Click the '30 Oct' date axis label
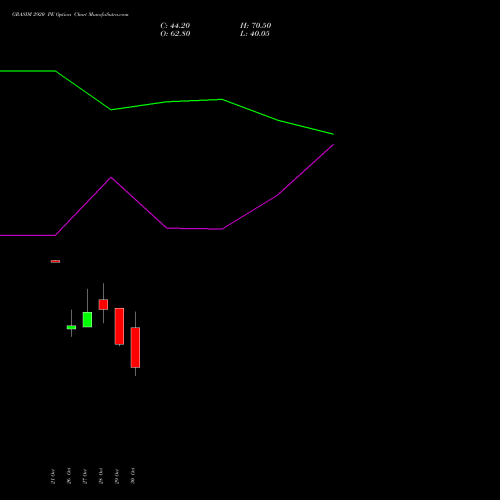The width and height of the screenshot is (500, 500). (x=133, y=476)
